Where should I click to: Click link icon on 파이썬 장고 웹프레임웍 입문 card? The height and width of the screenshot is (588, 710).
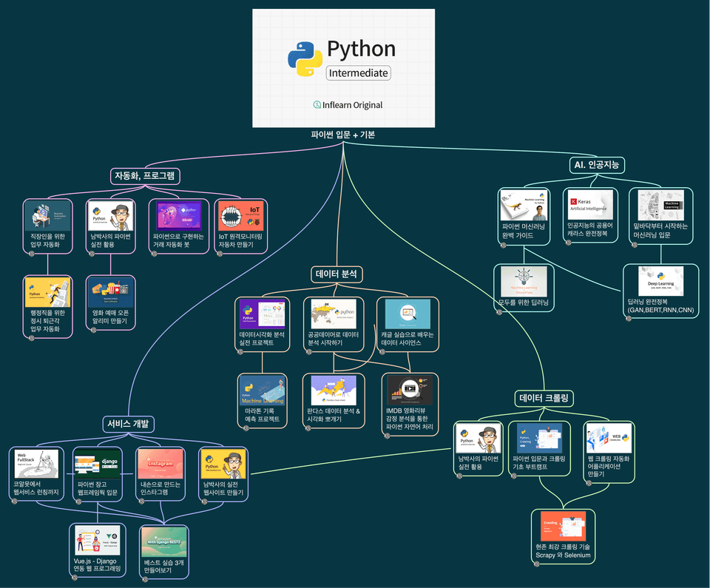pyautogui.click(x=79, y=501)
